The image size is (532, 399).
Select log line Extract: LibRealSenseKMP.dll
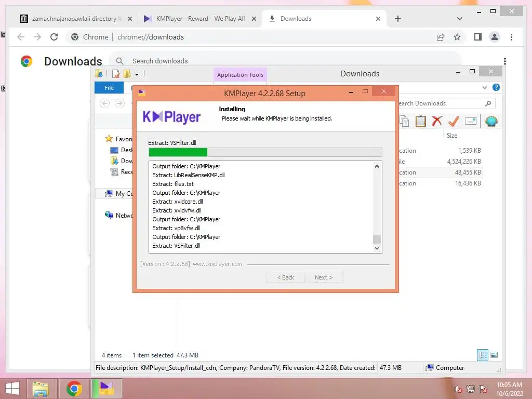[x=188, y=175]
